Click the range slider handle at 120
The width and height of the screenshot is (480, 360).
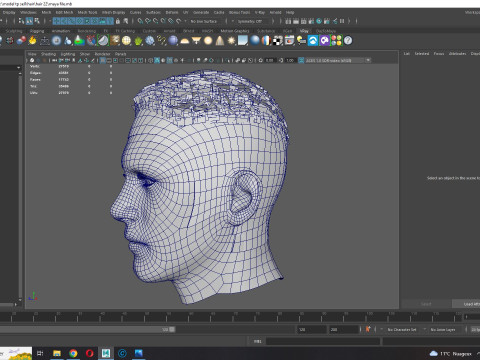[172, 329]
